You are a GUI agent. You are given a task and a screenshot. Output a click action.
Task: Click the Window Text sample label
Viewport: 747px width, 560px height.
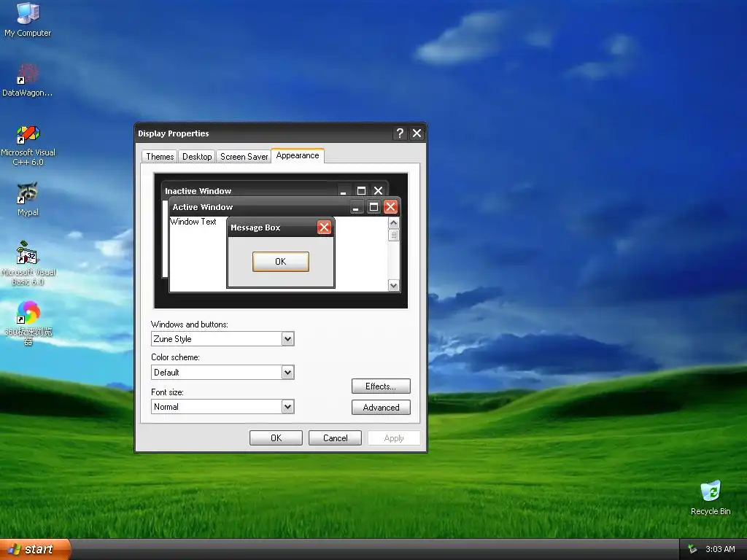(193, 222)
